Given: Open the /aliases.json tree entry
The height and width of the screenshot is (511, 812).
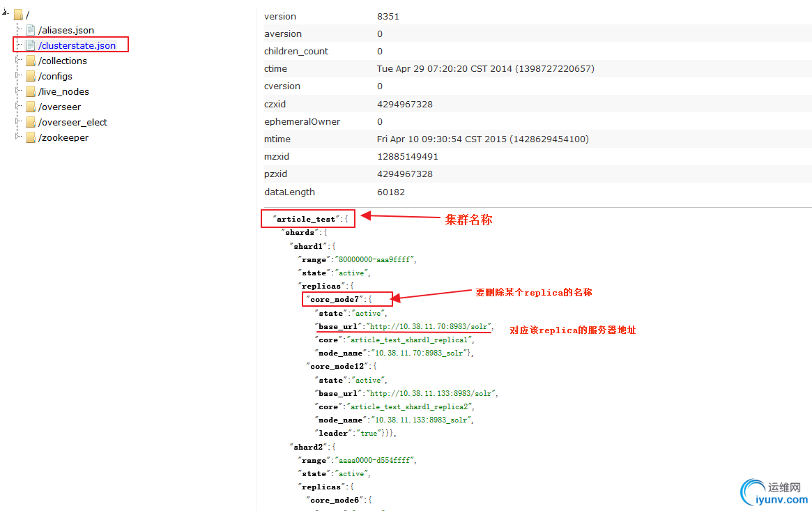Looking at the screenshot, I should (66, 30).
